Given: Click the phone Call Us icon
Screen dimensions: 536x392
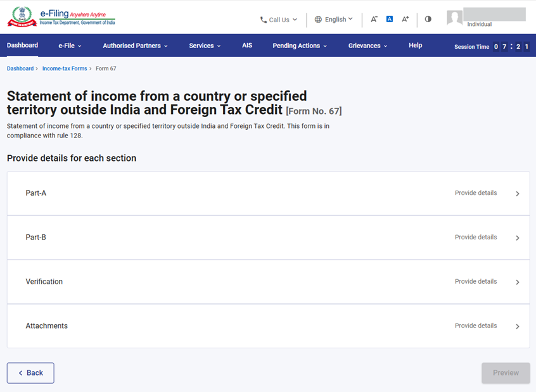Looking at the screenshot, I should tap(264, 20).
